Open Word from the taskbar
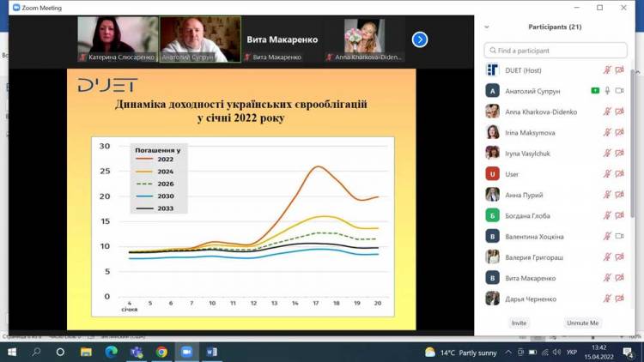 point(211,352)
